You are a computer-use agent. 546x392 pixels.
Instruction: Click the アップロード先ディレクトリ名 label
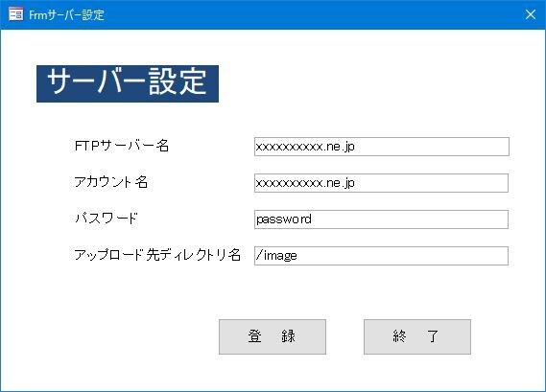pos(157,255)
